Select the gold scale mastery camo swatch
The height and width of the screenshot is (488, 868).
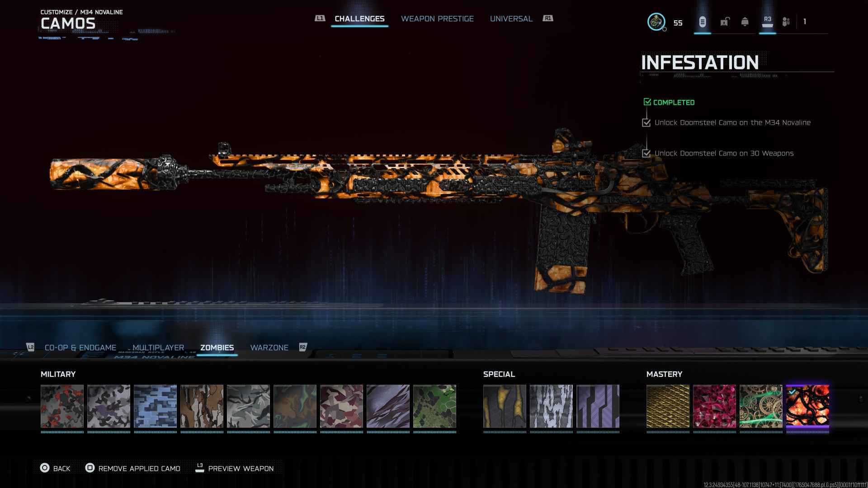click(668, 406)
